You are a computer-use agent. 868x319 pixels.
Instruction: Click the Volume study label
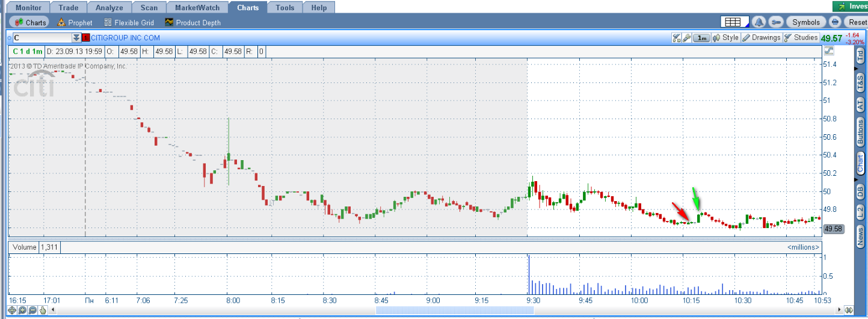[x=25, y=247]
